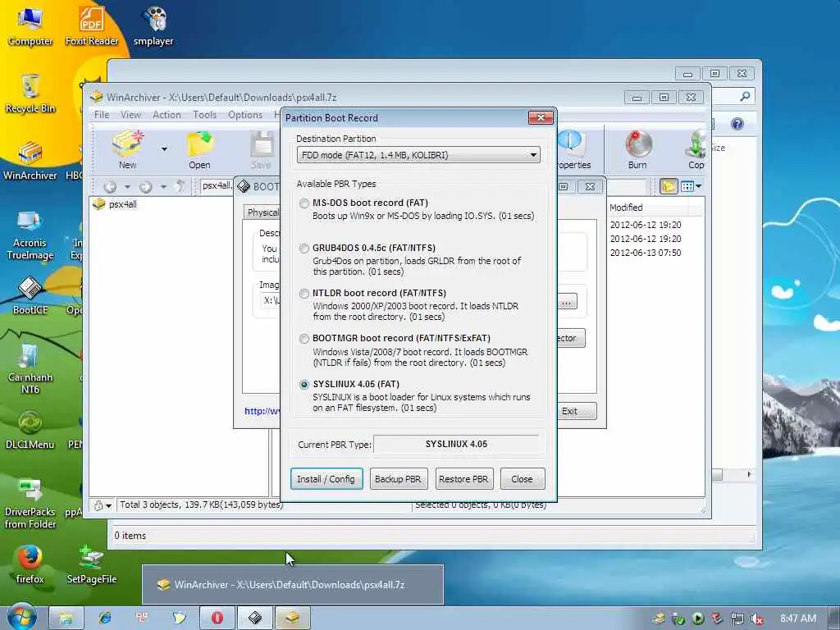Select MS-DOS boot record radio option
The height and width of the screenshot is (630, 840).
pos(304,203)
